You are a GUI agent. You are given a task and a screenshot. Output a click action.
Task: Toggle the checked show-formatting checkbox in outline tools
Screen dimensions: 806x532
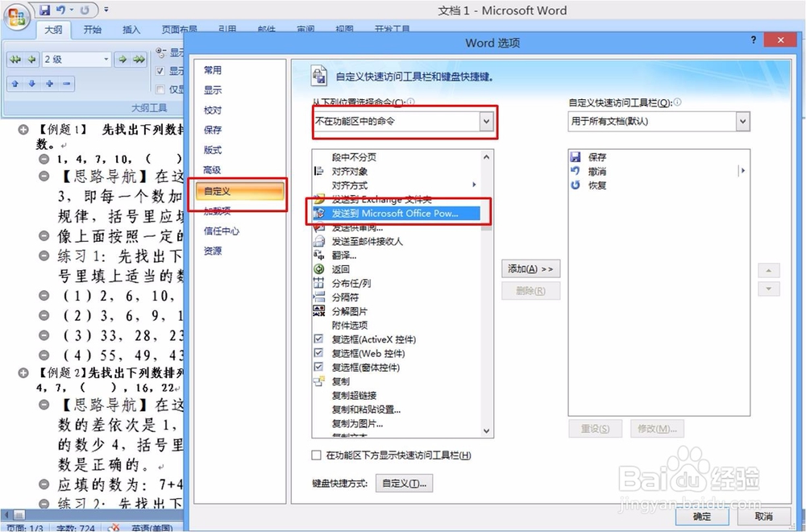pyautogui.click(x=160, y=71)
